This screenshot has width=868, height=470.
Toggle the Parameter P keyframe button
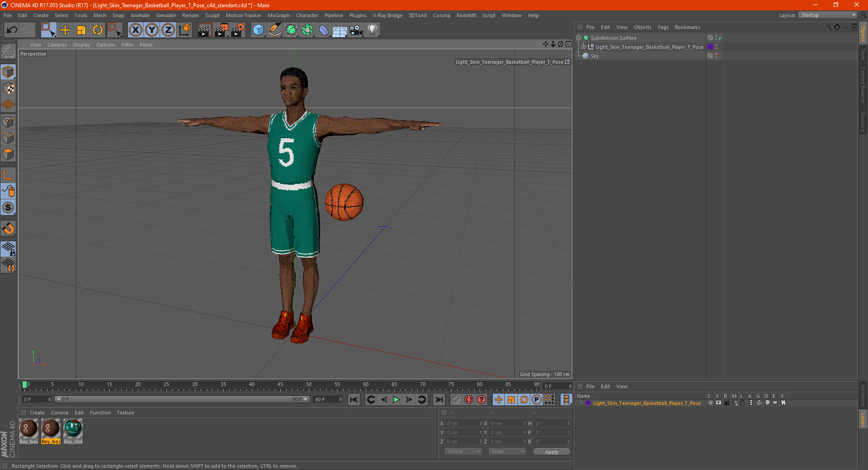pos(537,399)
